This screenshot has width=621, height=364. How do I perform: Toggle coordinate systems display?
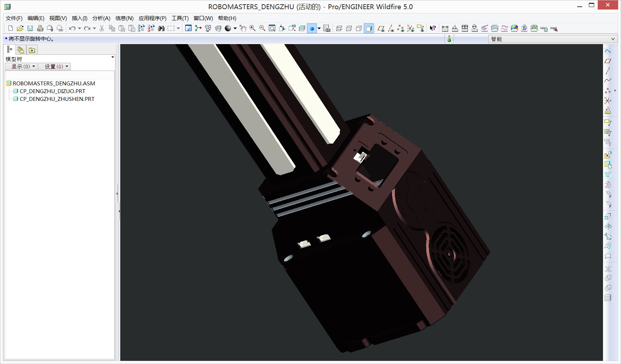[x=410, y=28]
